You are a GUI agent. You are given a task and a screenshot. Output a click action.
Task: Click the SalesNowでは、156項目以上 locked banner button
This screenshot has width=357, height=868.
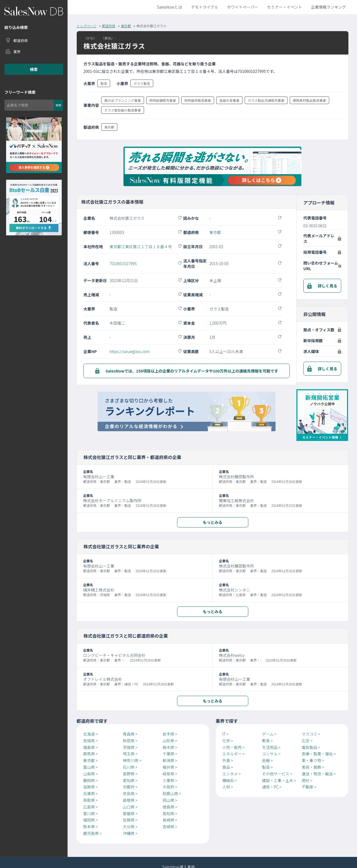pos(186,371)
